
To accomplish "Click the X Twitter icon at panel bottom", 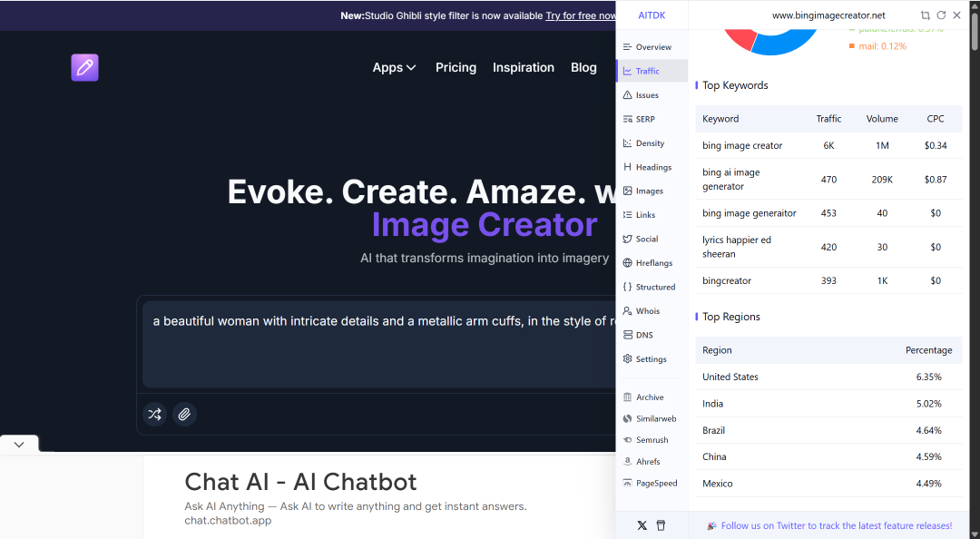I will [x=642, y=525].
